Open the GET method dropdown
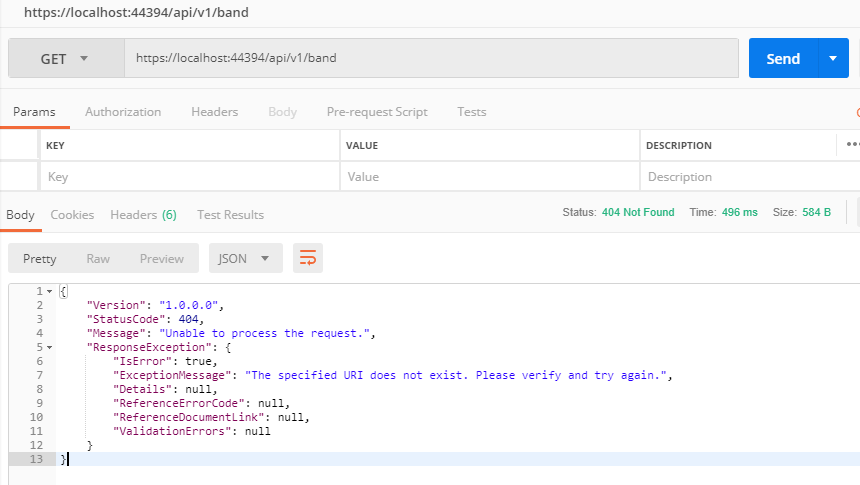This screenshot has width=860, height=485. click(66, 58)
